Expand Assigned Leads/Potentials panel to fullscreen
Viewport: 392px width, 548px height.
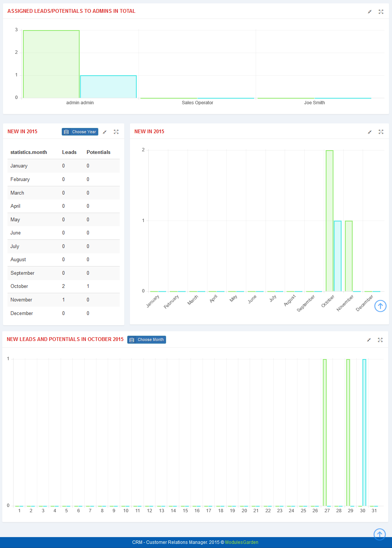(381, 12)
